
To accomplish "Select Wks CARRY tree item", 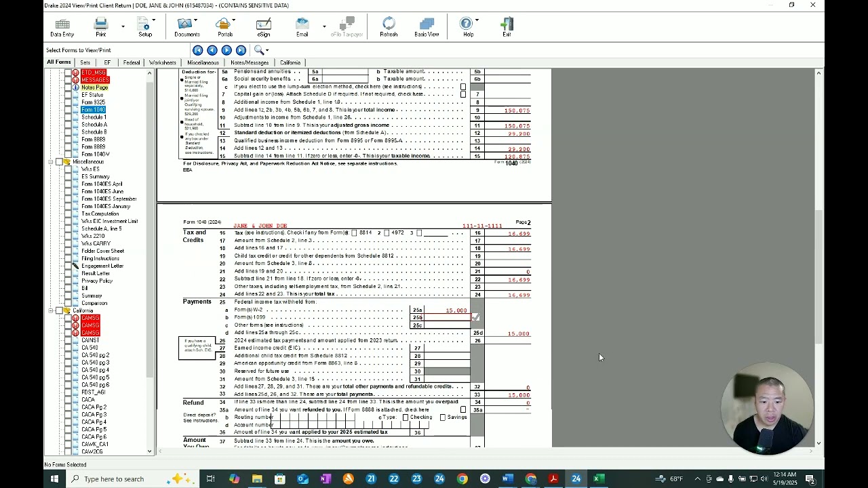I will pos(96,243).
